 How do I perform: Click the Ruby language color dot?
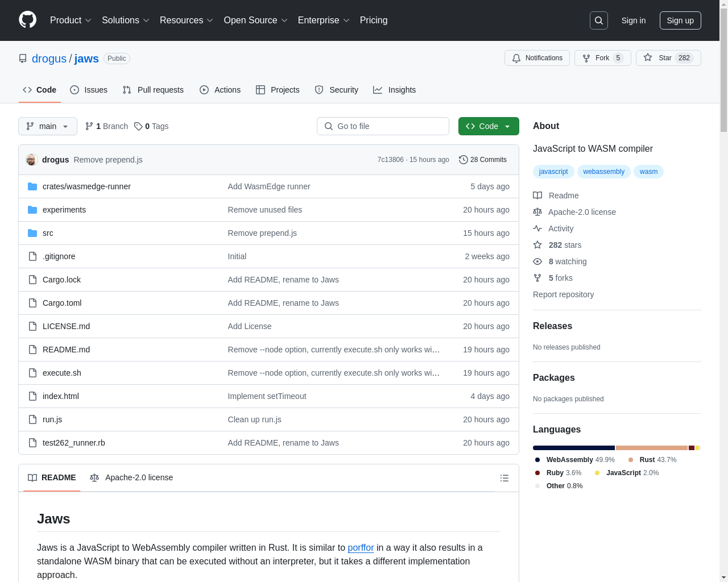point(537,473)
